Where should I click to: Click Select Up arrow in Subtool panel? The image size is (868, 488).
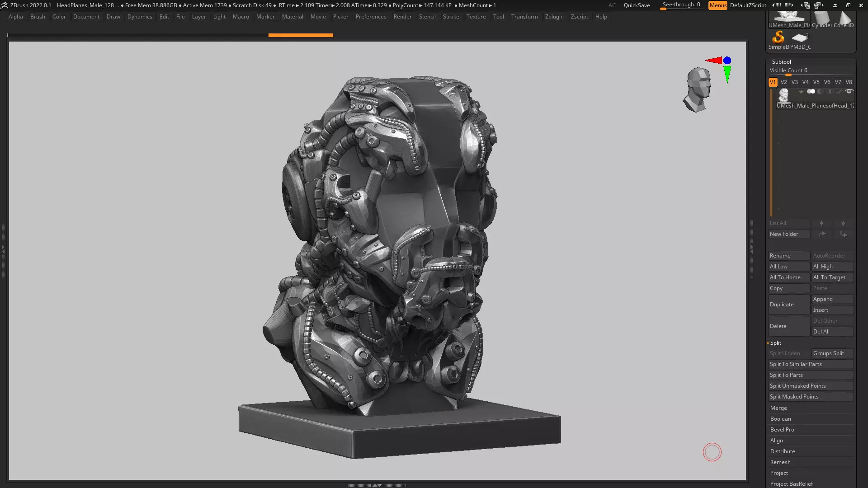tap(821, 223)
